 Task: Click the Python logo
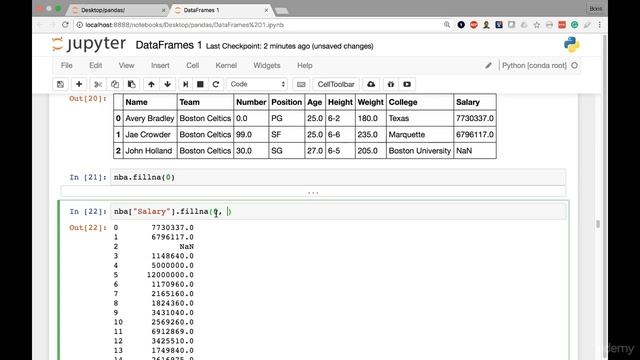point(572,44)
